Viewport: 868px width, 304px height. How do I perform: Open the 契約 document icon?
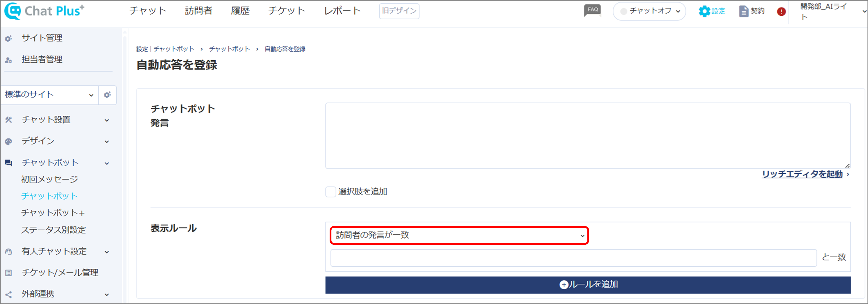point(744,11)
